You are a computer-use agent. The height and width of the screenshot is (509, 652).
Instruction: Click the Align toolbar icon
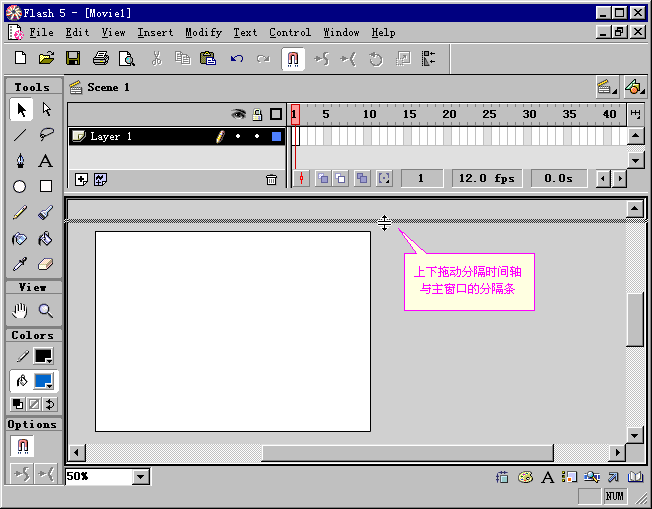428,59
